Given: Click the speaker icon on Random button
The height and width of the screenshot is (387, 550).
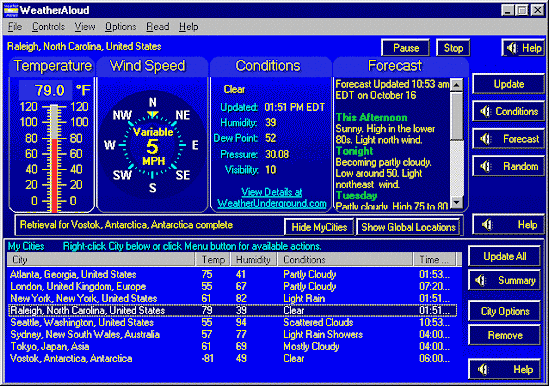Looking at the screenshot, I should [485, 166].
